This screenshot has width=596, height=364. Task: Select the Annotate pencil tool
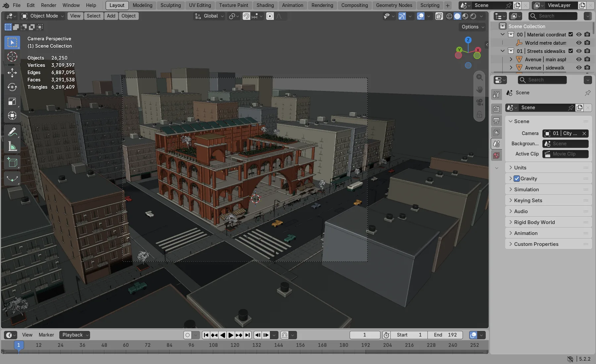tap(12, 132)
